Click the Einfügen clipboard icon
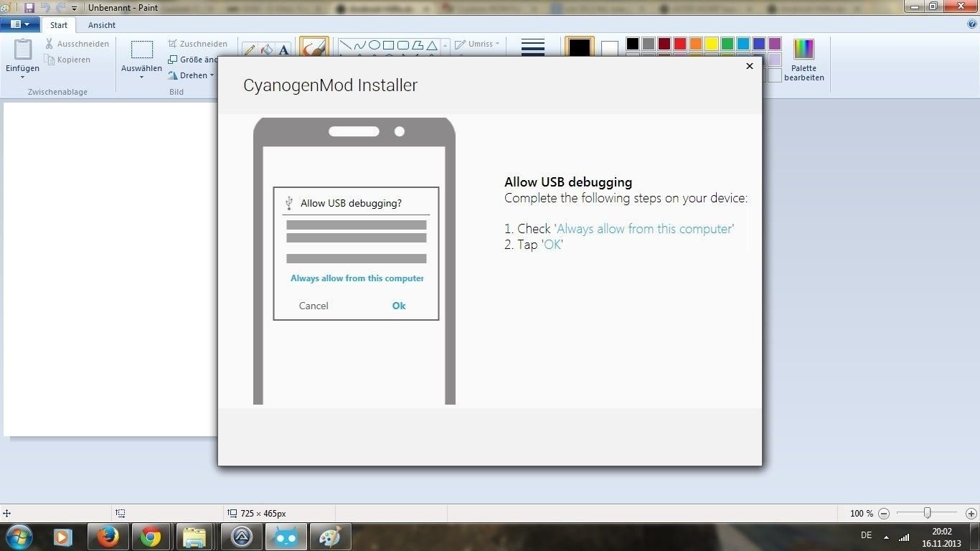The width and height of the screenshot is (980, 551). [x=23, y=50]
